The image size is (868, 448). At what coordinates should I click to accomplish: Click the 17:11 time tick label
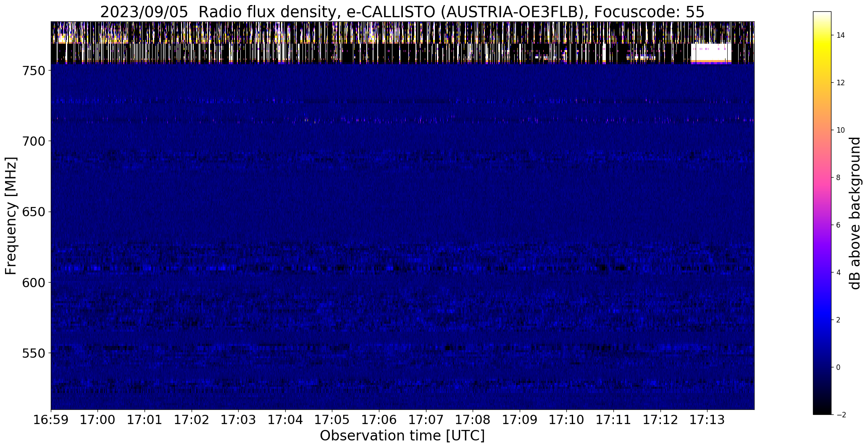pos(613,420)
